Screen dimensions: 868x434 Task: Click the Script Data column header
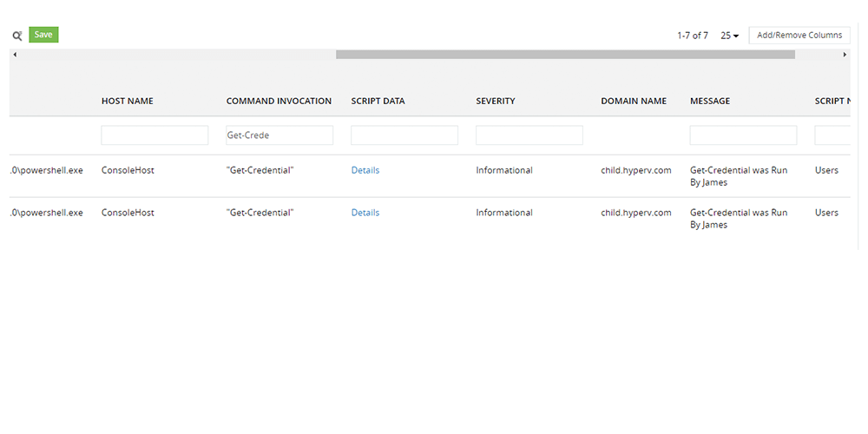(x=378, y=101)
